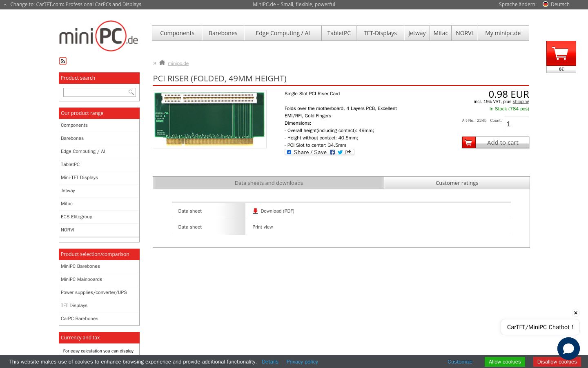This screenshot has width=588, height=368.
Task: Share the product on Facebook
Action: pos(332,152)
